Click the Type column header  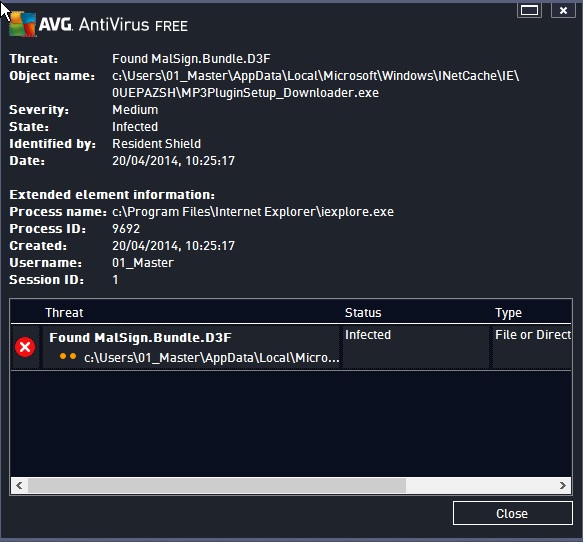click(x=508, y=313)
